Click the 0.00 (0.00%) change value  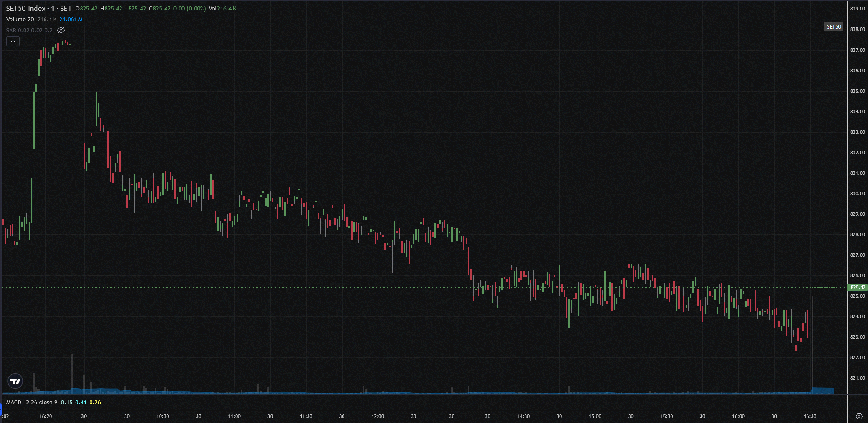pos(189,9)
